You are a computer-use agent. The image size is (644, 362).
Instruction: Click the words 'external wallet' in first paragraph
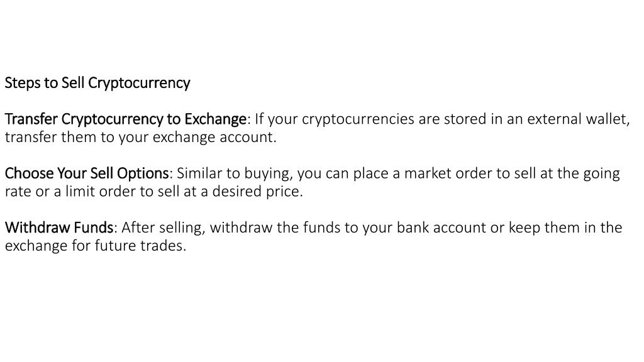pos(579,119)
